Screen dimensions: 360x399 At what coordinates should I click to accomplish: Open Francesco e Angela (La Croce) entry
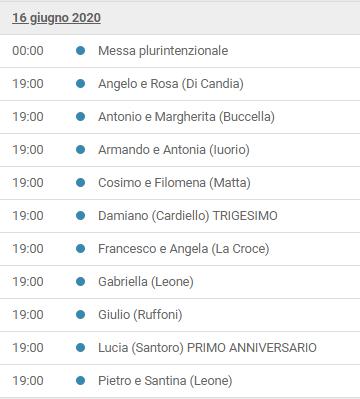[x=184, y=249]
